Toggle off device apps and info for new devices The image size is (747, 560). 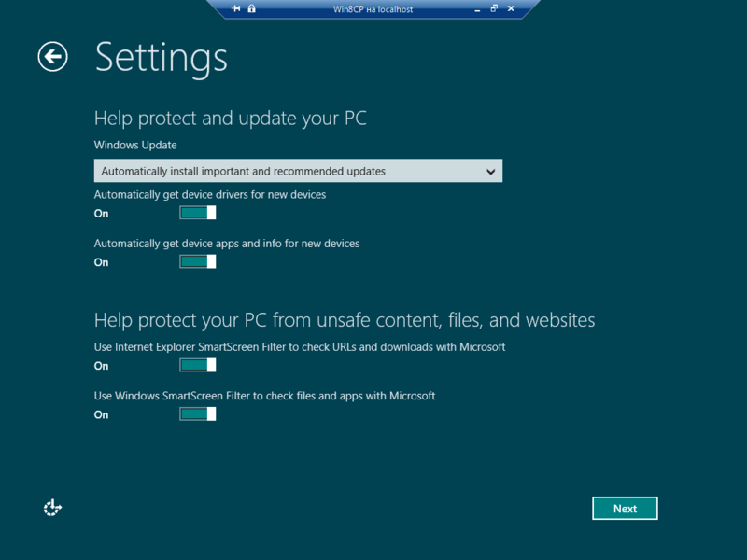pos(197,261)
